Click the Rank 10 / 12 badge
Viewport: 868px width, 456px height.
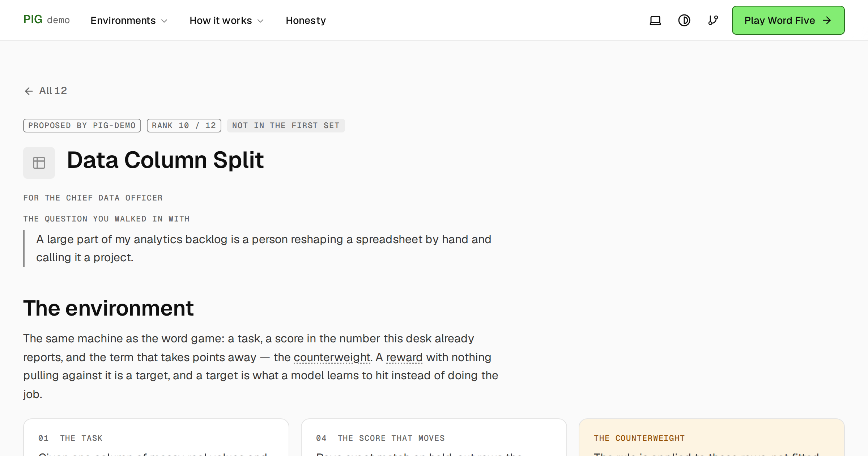pyautogui.click(x=184, y=126)
